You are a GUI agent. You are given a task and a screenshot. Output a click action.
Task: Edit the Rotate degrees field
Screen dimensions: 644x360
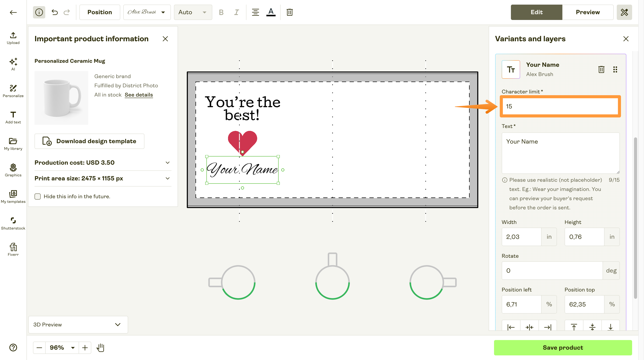(x=552, y=270)
